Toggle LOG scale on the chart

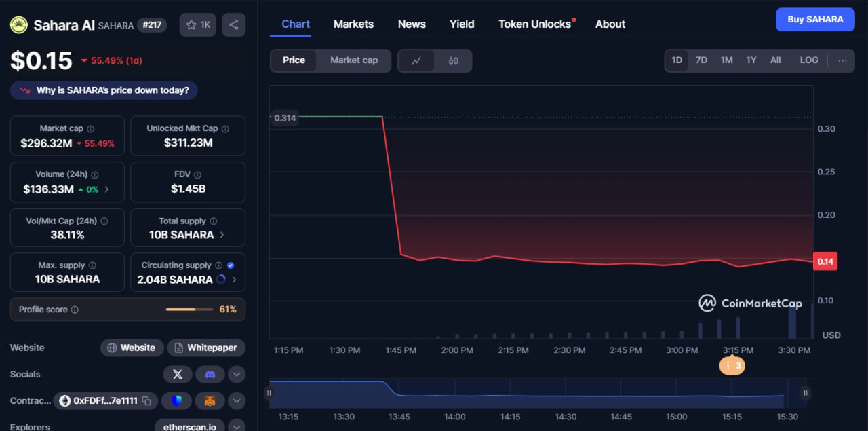click(x=809, y=60)
